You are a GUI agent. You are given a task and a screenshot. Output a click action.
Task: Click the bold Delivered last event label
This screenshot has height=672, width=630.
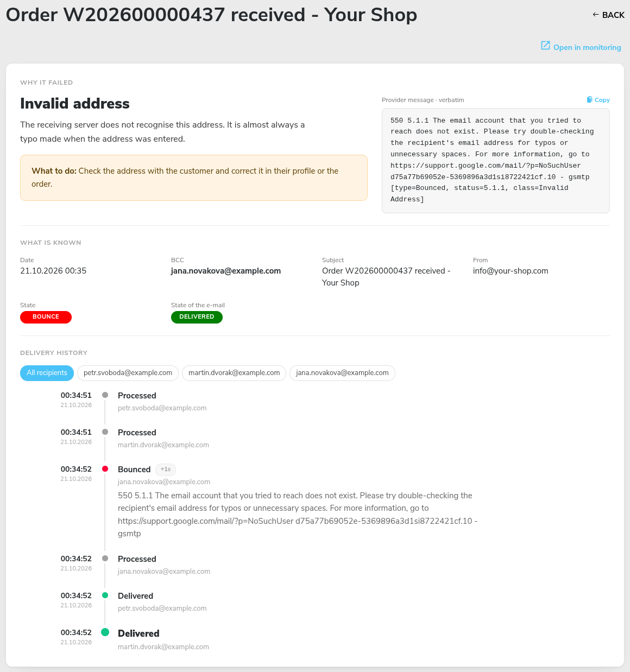point(138,633)
